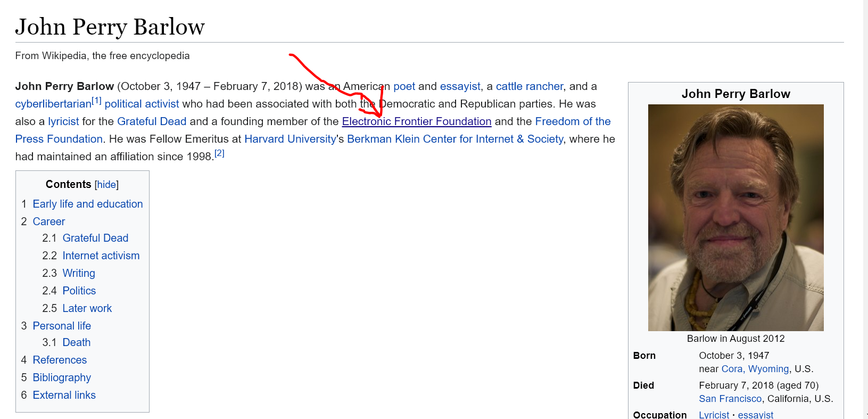
Task: Go to Internet activism subsection
Action: 101,256
